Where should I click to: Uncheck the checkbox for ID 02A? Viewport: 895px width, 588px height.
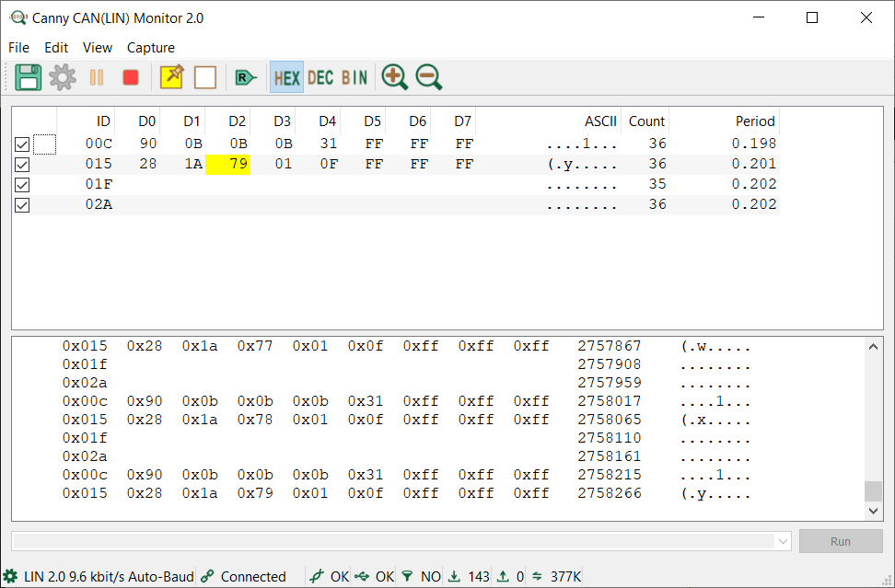click(x=22, y=205)
